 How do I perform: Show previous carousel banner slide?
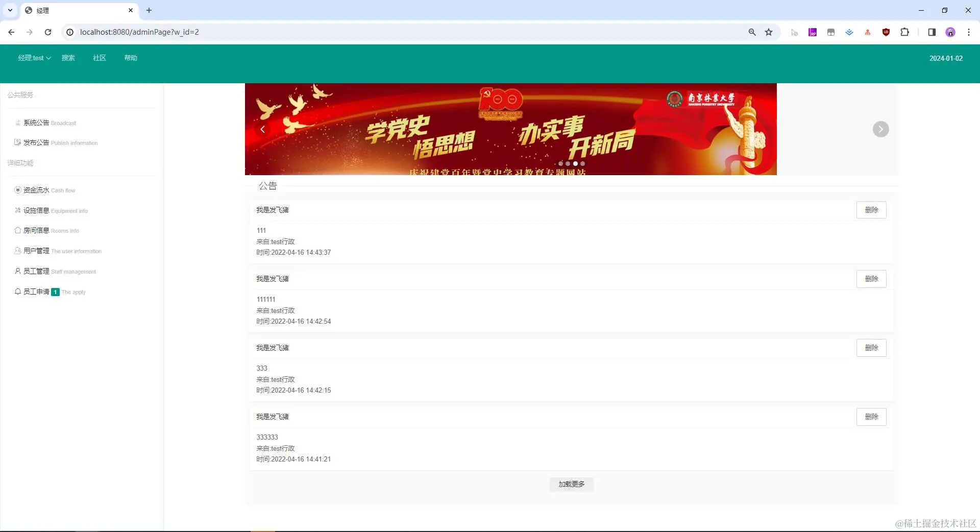262,129
